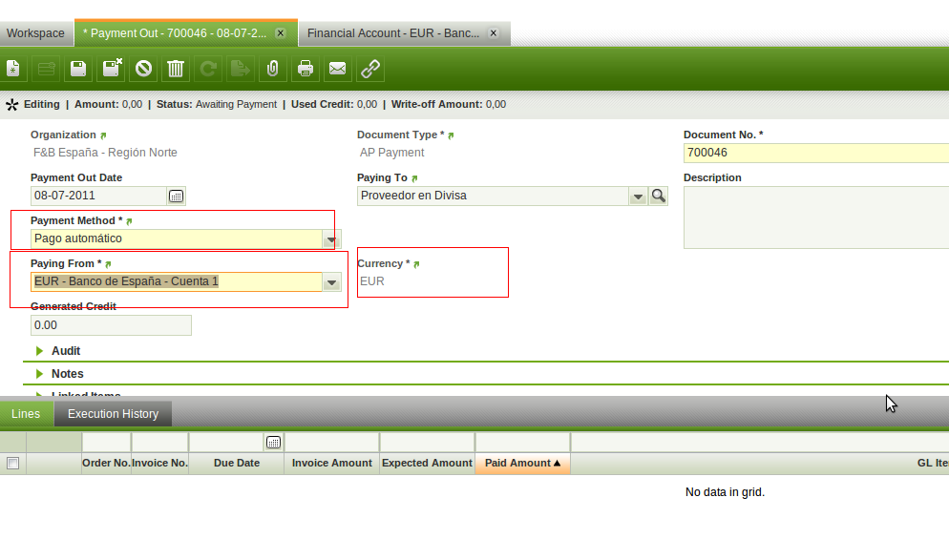Toggle the select-all checkbox in Lines grid
This screenshot has height=560, width=949.
click(12, 464)
